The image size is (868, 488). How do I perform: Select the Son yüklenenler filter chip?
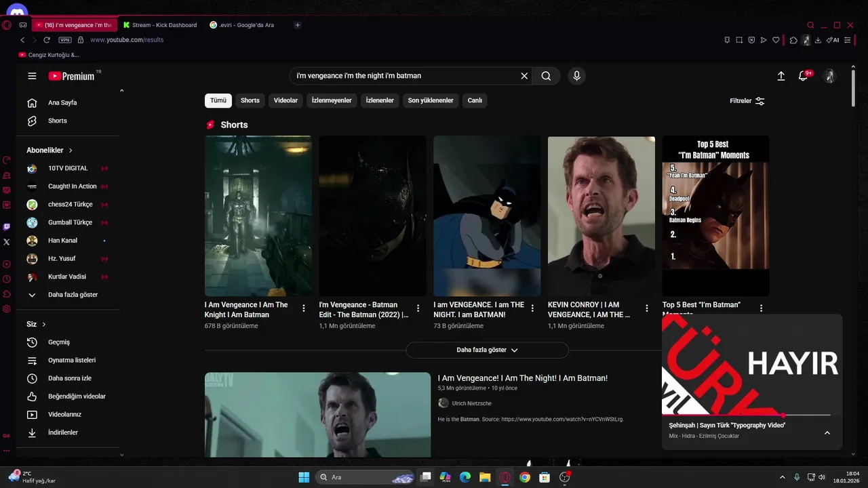[x=431, y=100]
